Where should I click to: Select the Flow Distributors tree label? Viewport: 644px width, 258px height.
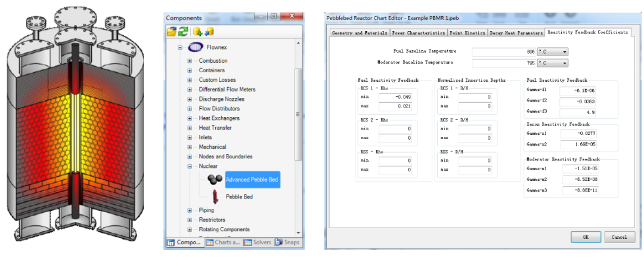point(219,109)
